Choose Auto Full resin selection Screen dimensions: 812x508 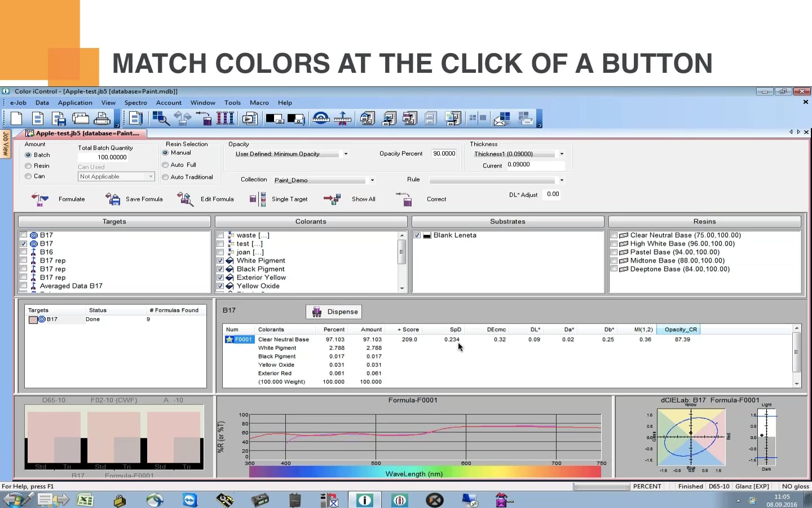[x=165, y=165]
